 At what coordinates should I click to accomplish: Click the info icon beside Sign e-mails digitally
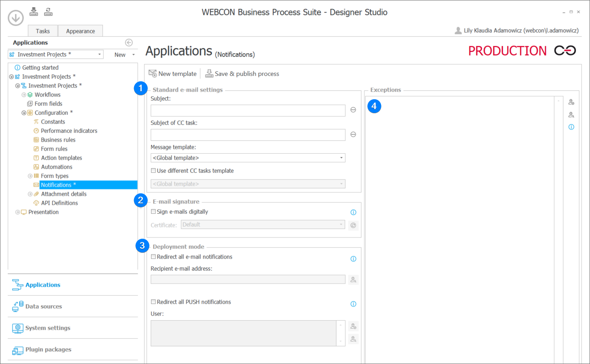(353, 212)
